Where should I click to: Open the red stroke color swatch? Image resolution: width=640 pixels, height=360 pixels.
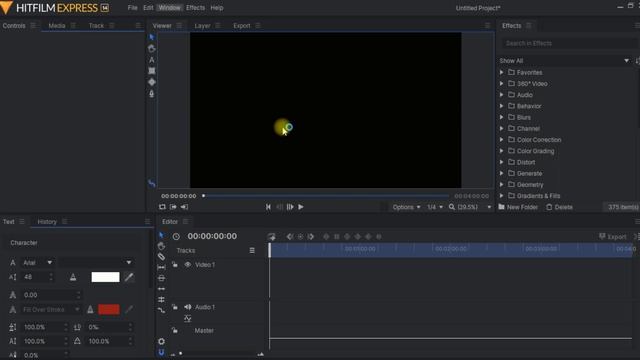[109, 309]
